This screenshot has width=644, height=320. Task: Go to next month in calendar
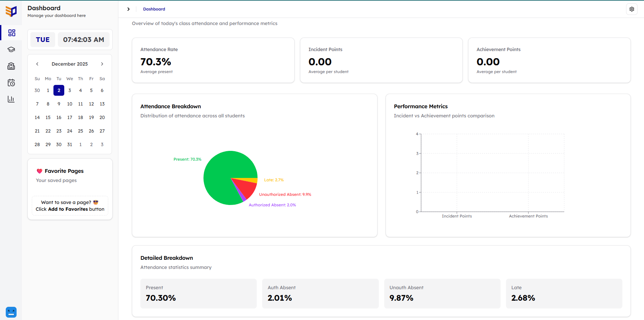[102, 64]
